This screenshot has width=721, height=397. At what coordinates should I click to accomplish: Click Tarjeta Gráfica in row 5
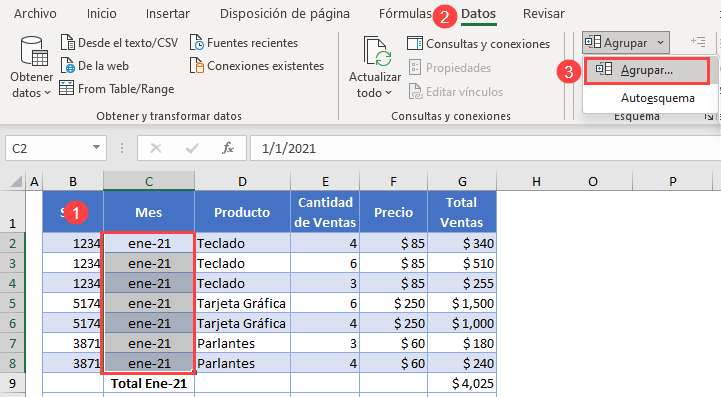pyautogui.click(x=242, y=304)
